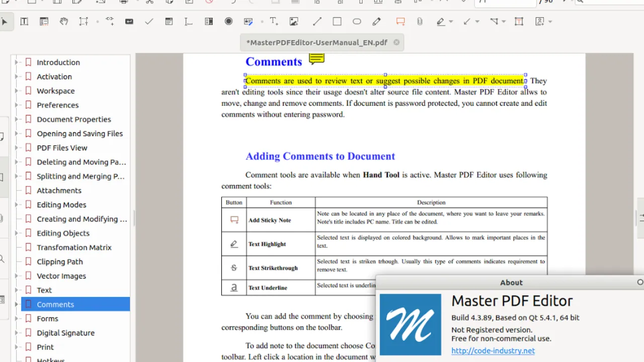The height and width of the screenshot is (362, 644).
Task: Open the Deleting and Moving Pages bookmark
Action: 82,162
